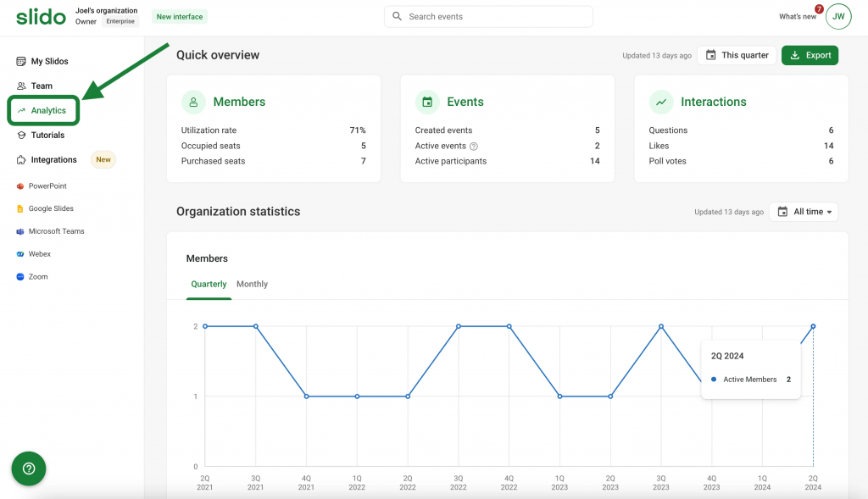This screenshot has height=499, width=868.
Task: Click the Poll votes row
Action: [741, 161]
